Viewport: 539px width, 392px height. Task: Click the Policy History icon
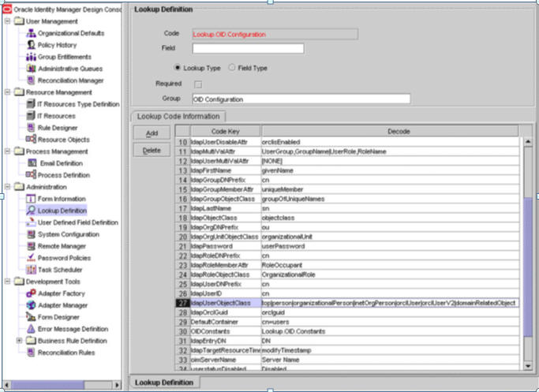click(x=31, y=45)
